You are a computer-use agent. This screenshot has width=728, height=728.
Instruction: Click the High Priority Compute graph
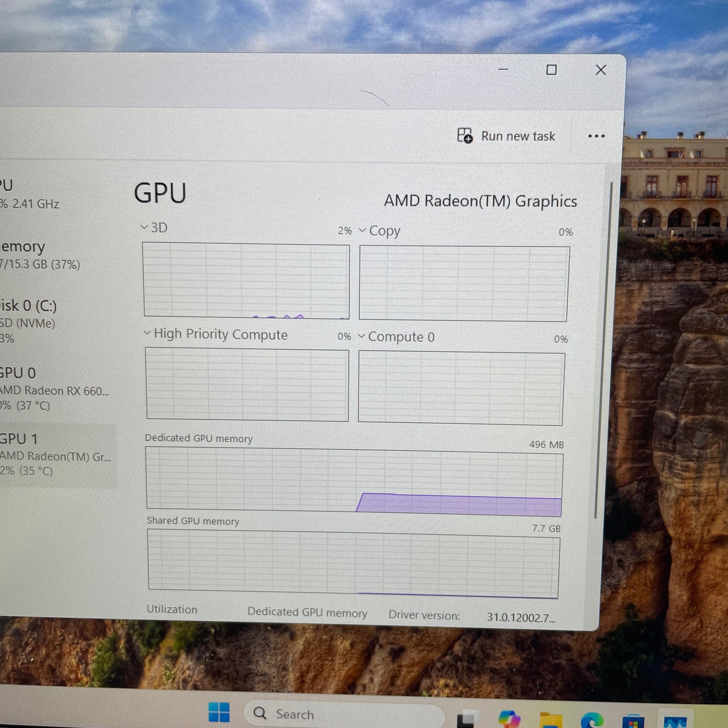[x=247, y=384]
